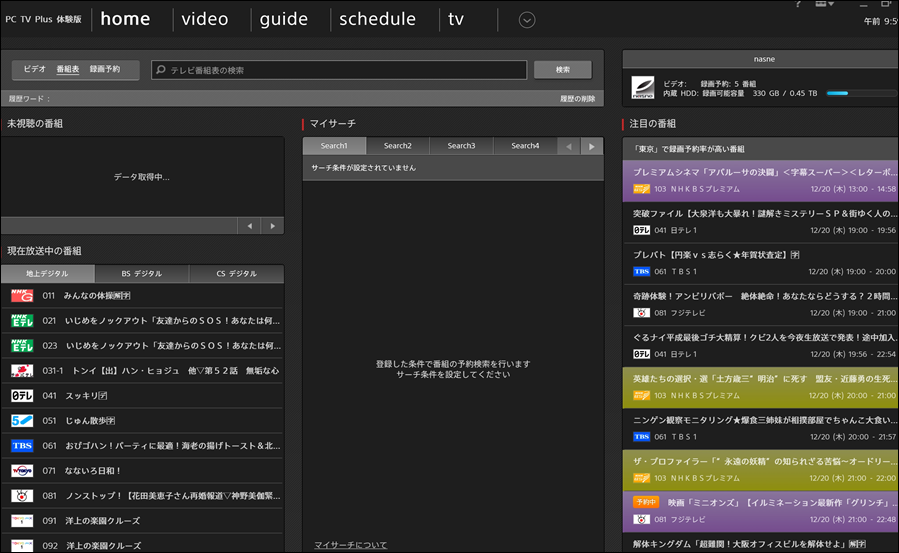899x553 pixels.
Task: Click TBS logo beside プレバト
Action: pos(641,271)
